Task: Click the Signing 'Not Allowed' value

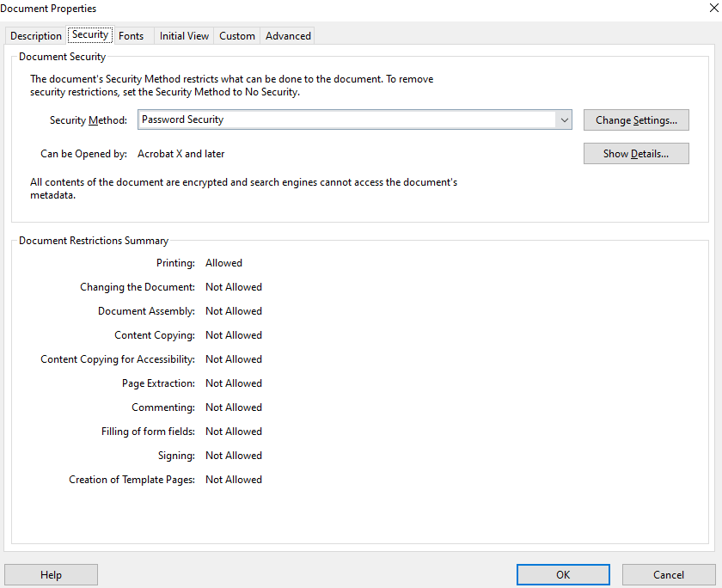Action: (234, 456)
